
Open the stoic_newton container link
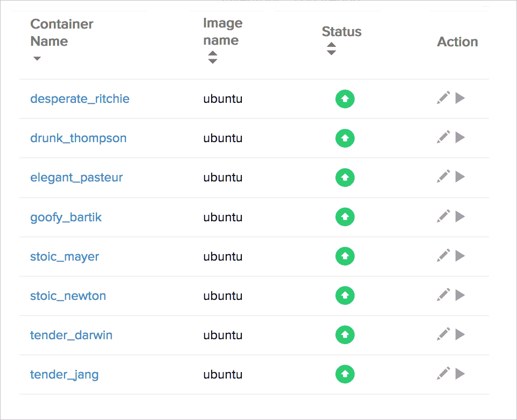[x=68, y=296]
